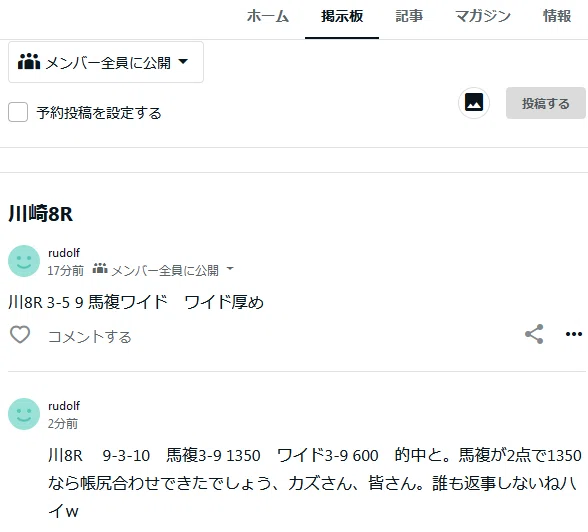Screen dimensions: 588x532
Task: Click the rudolf username on the first post
Action: click(x=64, y=253)
